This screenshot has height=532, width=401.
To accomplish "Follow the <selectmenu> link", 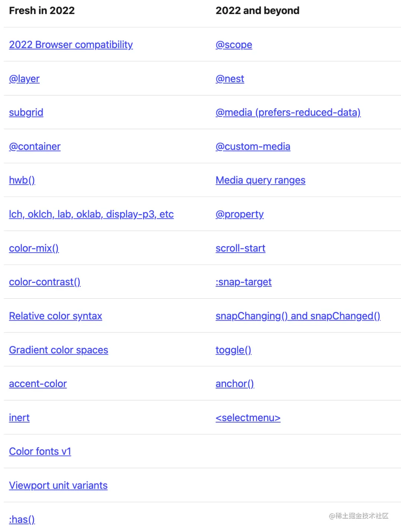I will [248, 418].
